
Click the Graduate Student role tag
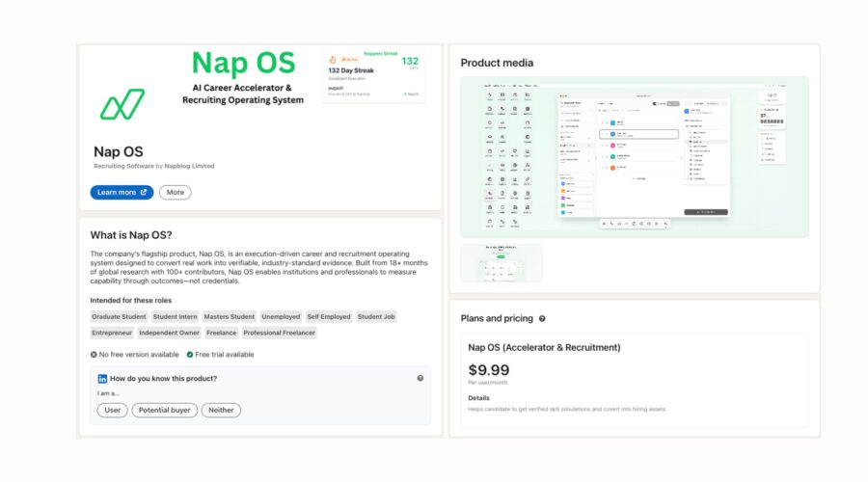119,316
